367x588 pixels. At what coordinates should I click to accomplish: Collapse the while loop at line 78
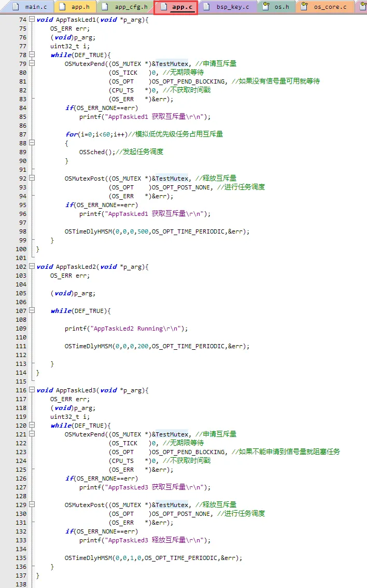coord(32,55)
